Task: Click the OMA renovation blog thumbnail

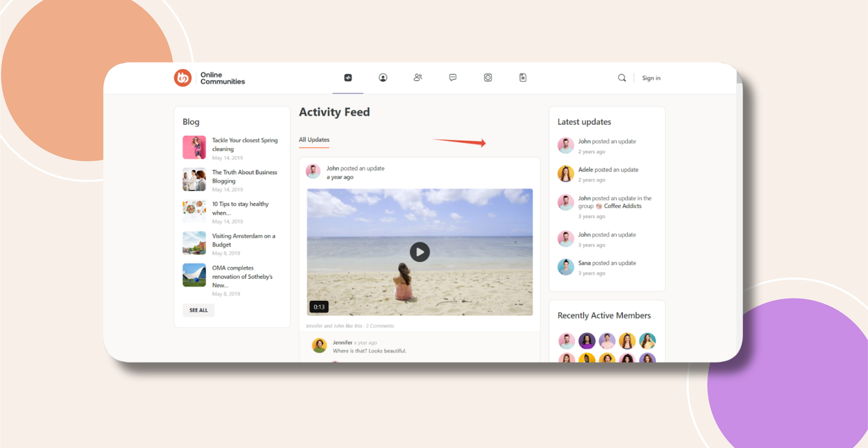Action: [x=194, y=275]
